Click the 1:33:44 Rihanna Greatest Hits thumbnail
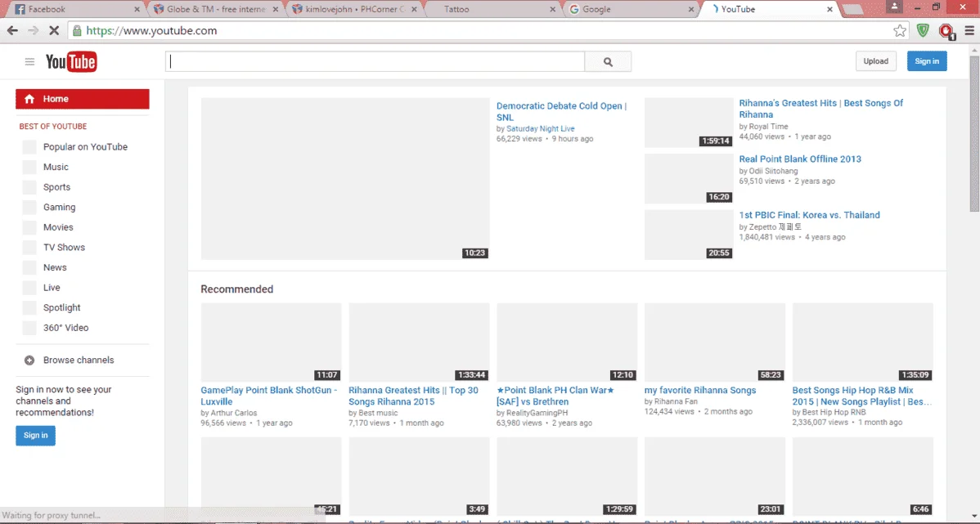980x524 pixels. (x=419, y=343)
